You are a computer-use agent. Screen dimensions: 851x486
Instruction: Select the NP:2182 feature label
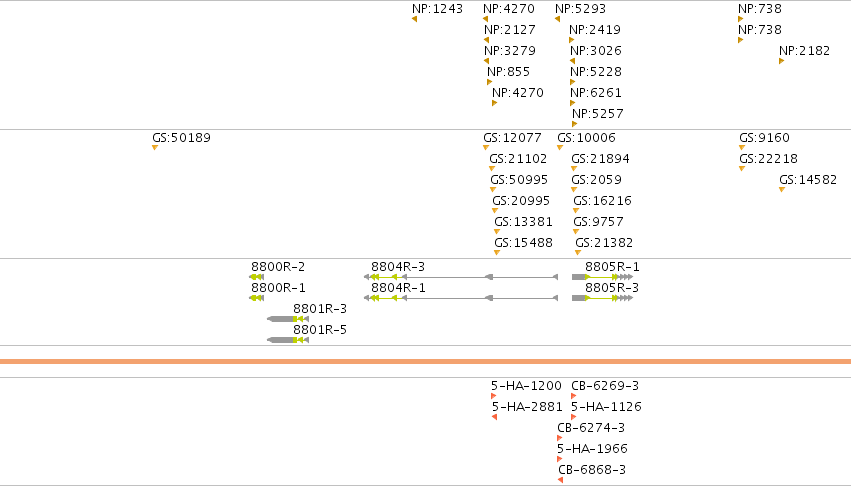(x=804, y=51)
